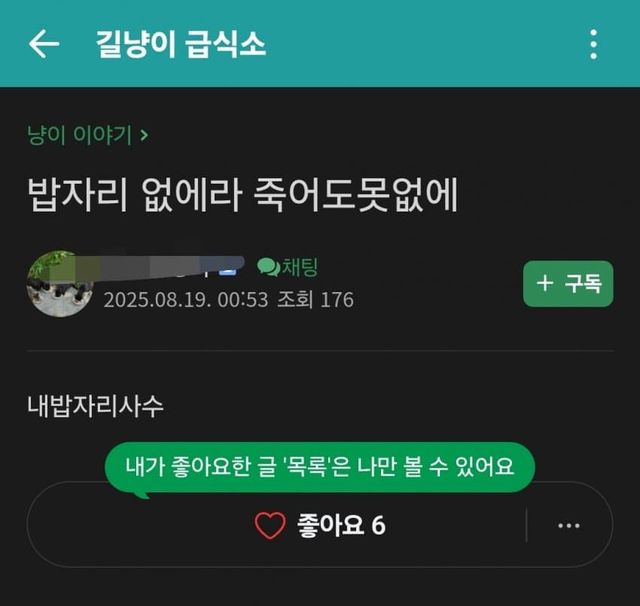This screenshot has height=606, width=640.
Task: Go to the 냥이 이야기 board link
Action: [79, 135]
